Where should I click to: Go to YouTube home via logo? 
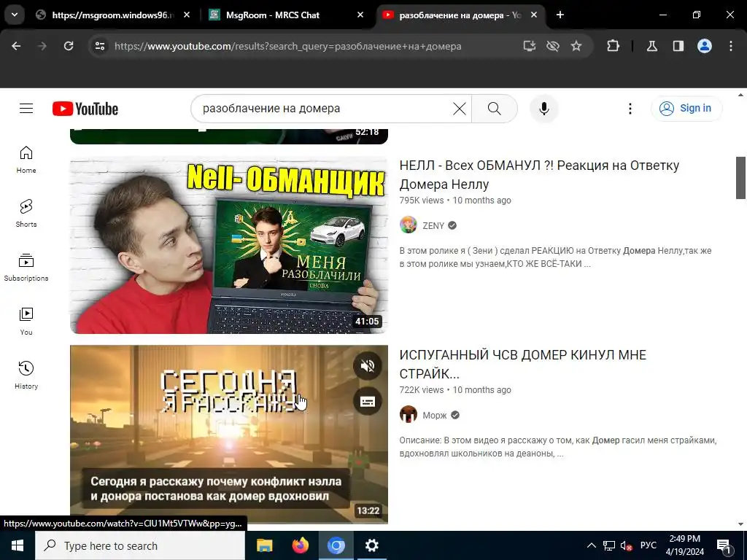(x=85, y=109)
